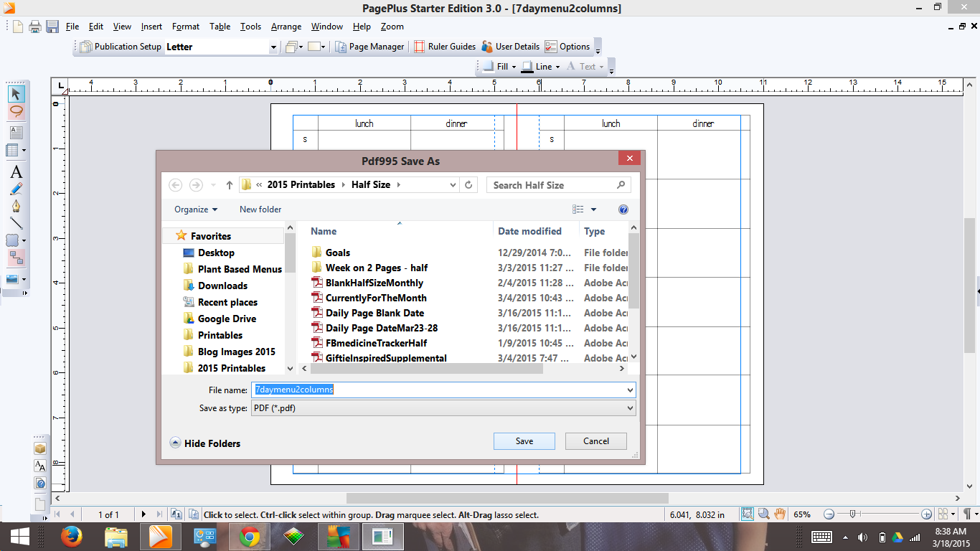Launch Firefox from the taskbar
The width and height of the screenshot is (980, 551).
pyautogui.click(x=72, y=536)
